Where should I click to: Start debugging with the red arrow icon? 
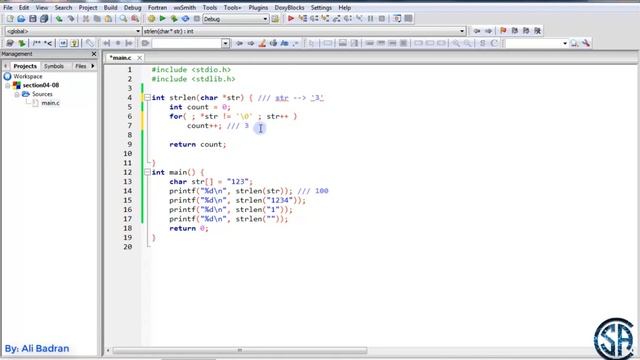coord(291,19)
